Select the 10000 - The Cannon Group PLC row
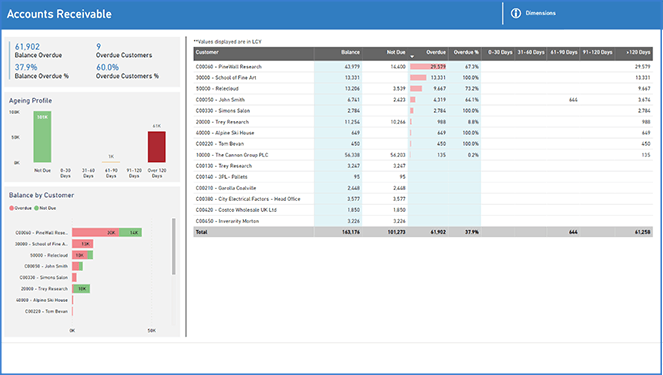Screen dimensions: 663x375 pyautogui.click(x=423, y=155)
